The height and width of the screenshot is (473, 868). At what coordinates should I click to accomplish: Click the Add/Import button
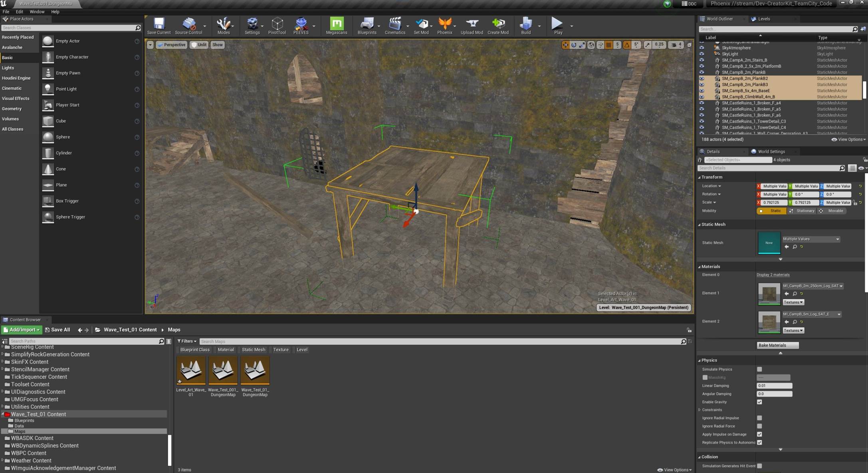22,330
